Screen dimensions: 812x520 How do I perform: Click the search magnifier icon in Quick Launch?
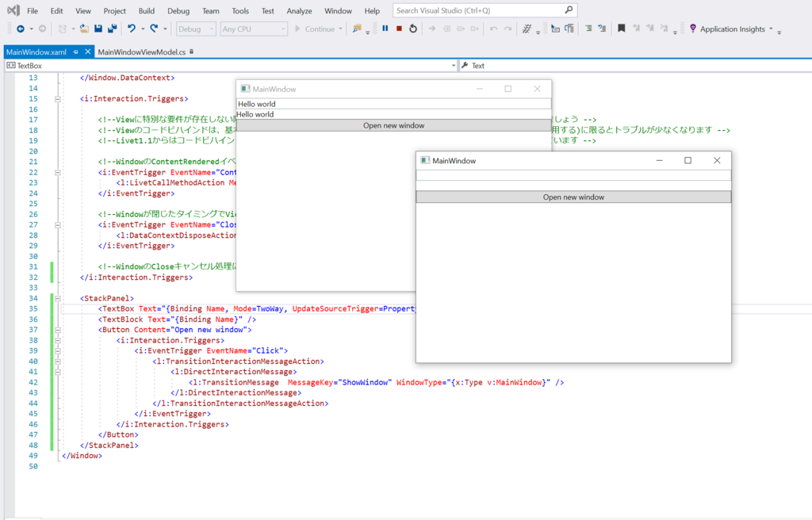(x=569, y=10)
